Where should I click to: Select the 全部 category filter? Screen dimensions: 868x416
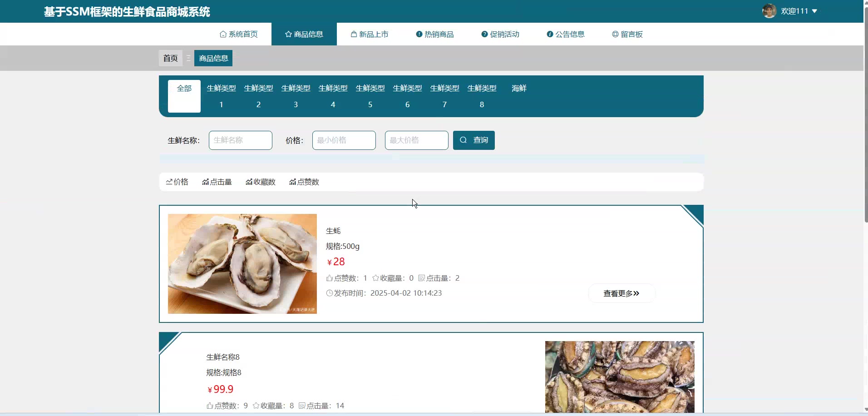184,96
